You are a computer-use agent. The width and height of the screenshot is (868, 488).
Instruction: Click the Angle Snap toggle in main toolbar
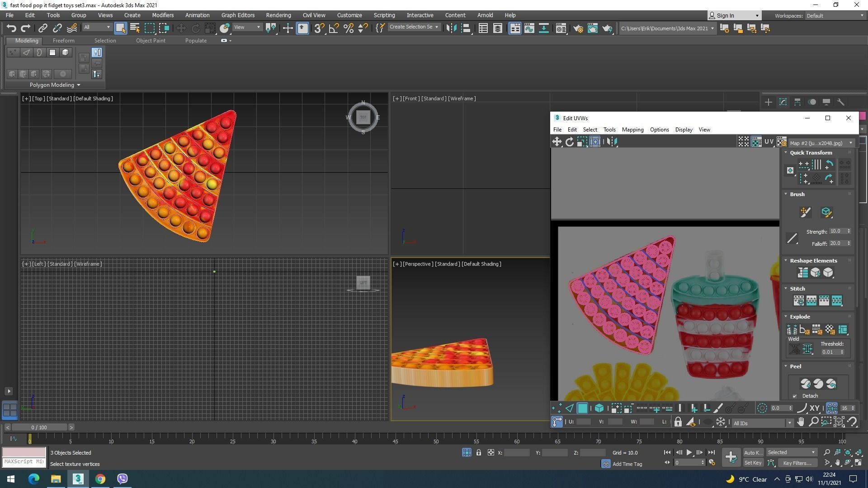[x=334, y=28]
